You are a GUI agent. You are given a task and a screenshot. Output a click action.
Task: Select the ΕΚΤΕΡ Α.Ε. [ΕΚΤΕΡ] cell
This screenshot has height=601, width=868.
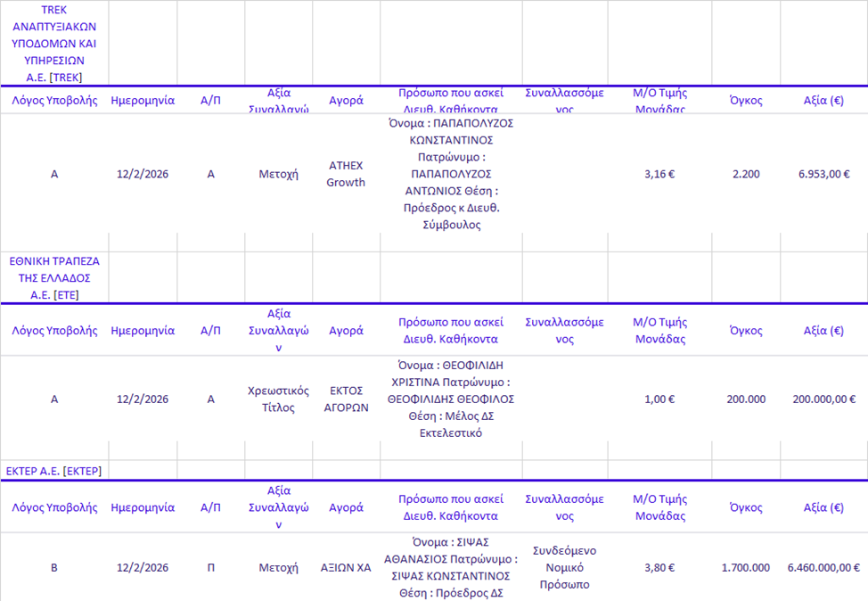[x=54, y=471]
